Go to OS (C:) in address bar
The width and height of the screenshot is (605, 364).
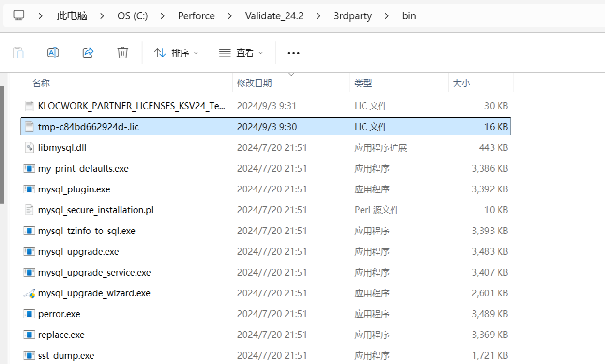coord(132,16)
